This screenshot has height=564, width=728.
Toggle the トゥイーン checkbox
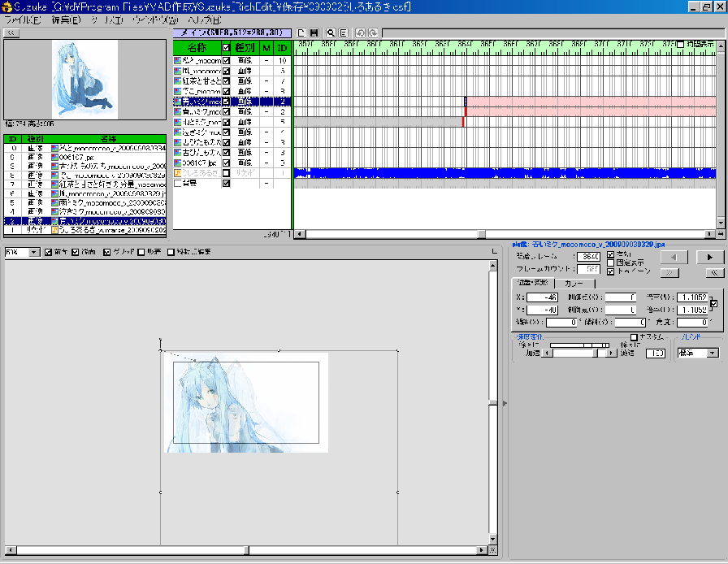610,271
